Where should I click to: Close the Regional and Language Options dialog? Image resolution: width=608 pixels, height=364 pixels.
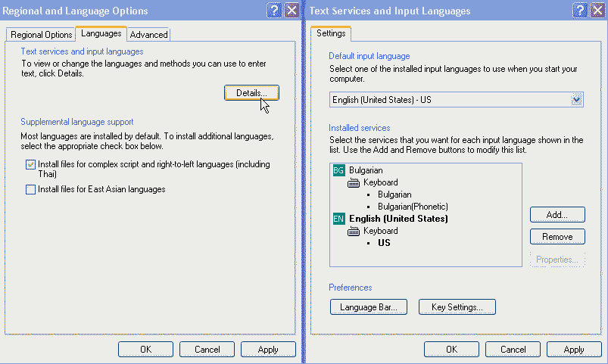click(x=291, y=11)
